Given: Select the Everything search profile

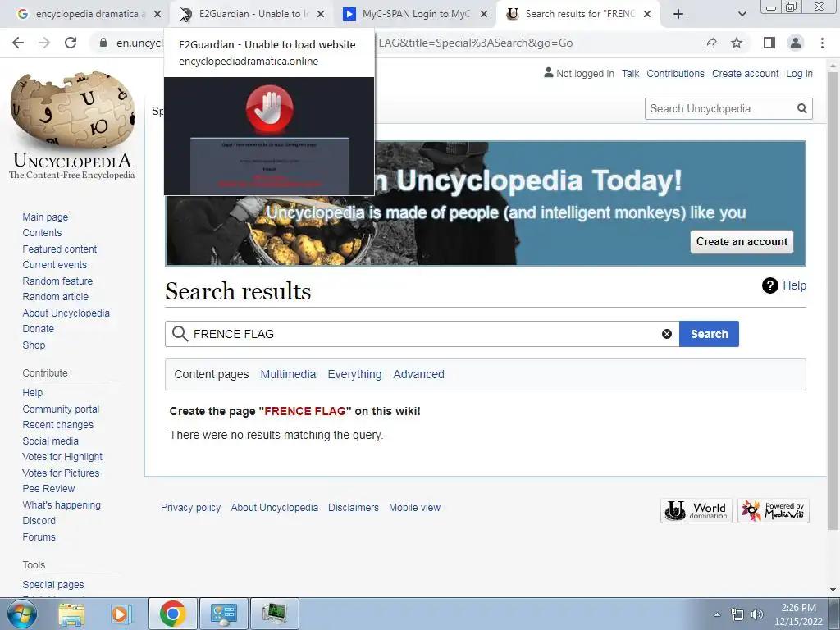Looking at the screenshot, I should 354,374.
